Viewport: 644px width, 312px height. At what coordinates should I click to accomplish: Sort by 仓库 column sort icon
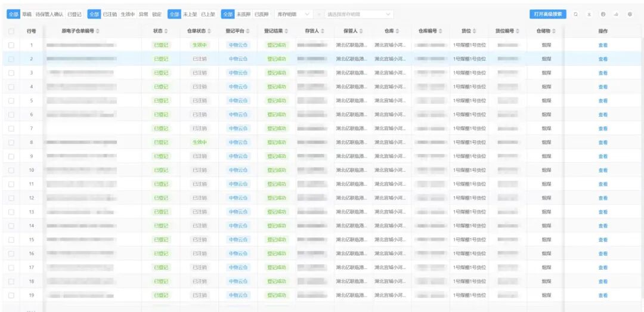397,30
